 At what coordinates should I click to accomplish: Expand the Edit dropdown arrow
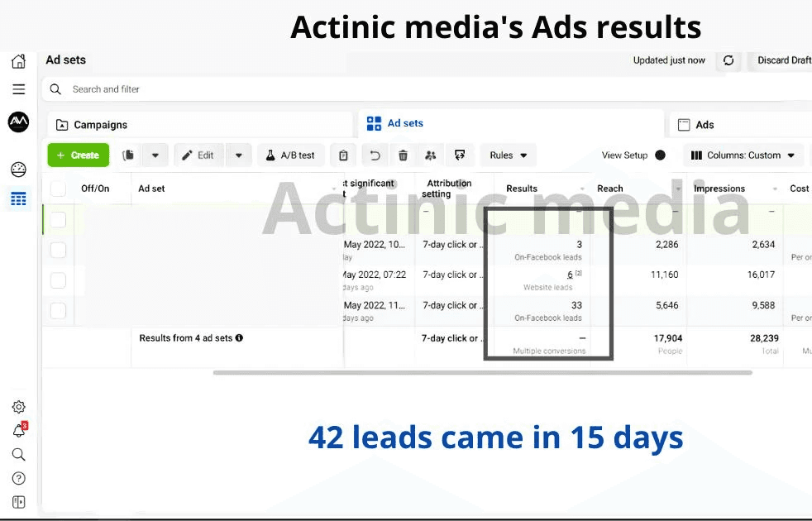tap(239, 155)
